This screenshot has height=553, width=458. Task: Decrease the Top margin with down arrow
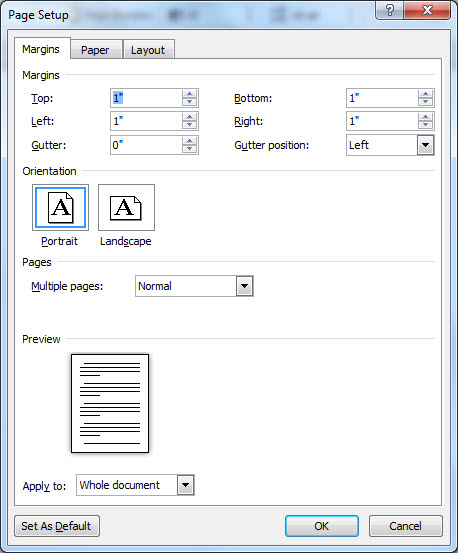pyautogui.click(x=190, y=102)
